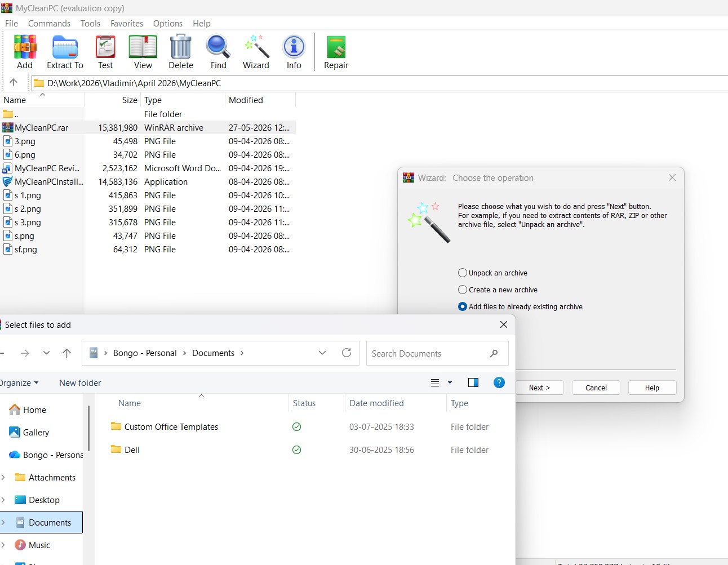Click the chevron after Documents in breadcrumb
The width and height of the screenshot is (728, 565).
(x=242, y=353)
